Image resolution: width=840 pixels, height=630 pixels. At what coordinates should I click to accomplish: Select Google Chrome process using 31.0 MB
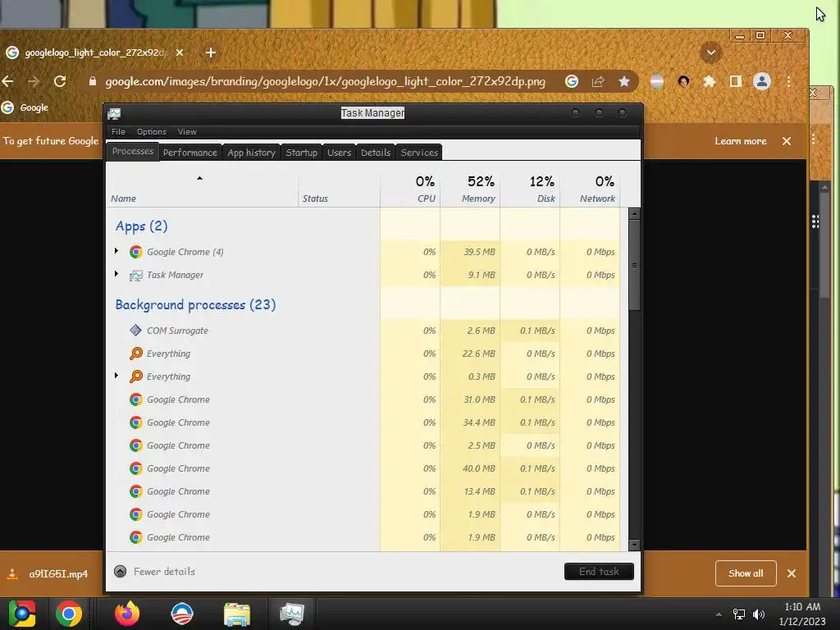coord(363,399)
